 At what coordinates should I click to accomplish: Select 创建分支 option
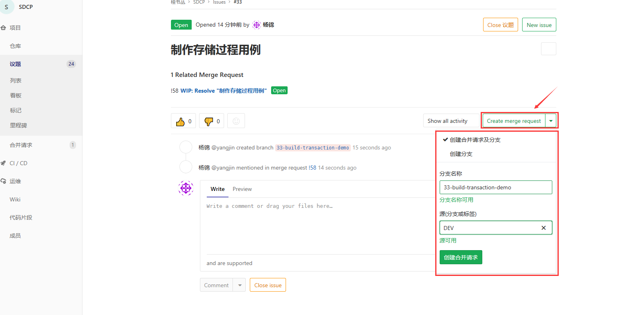coord(461,154)
